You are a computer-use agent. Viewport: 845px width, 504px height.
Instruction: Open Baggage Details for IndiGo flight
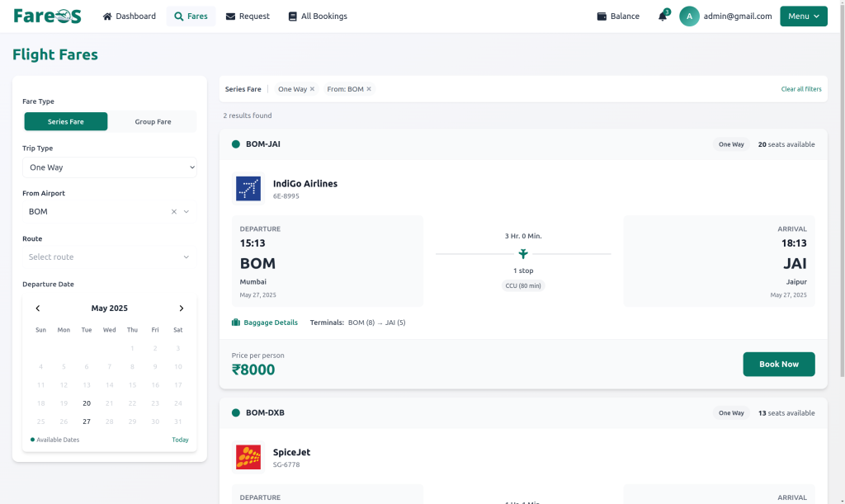tap(265, 323)
